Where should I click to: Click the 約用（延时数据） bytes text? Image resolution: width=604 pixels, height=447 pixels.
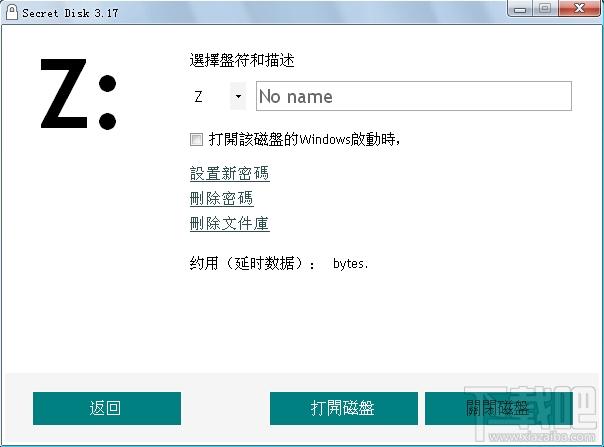(279, 264)
